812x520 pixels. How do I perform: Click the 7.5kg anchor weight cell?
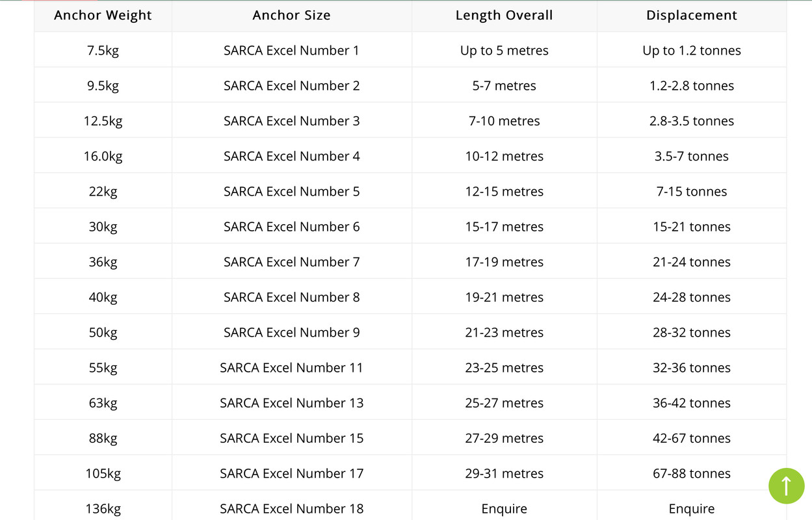click(x=103, y=50)
